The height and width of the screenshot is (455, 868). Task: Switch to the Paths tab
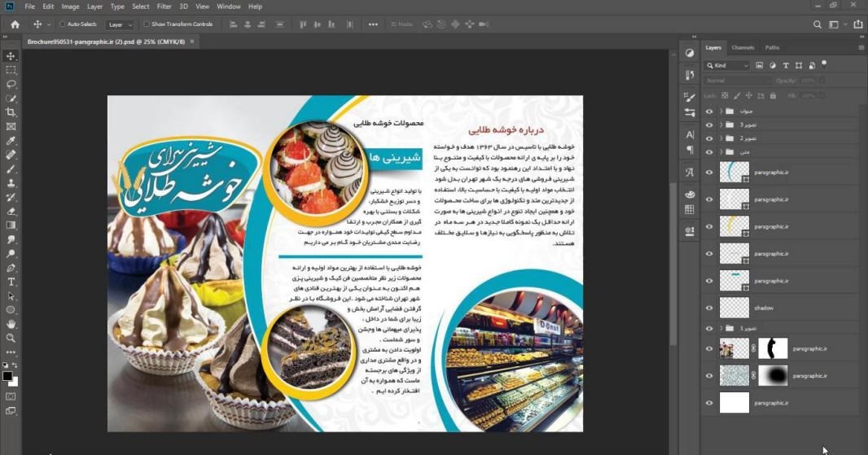tap(772, 47)
